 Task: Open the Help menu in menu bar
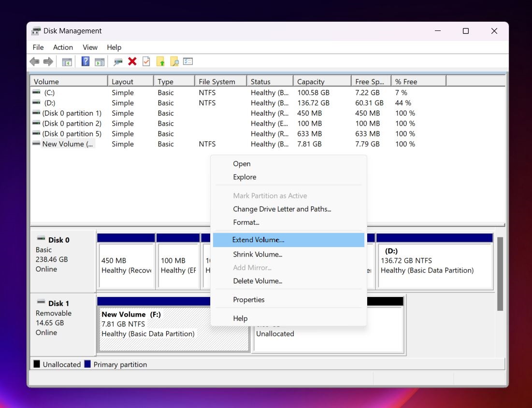(x=114, y=47)
